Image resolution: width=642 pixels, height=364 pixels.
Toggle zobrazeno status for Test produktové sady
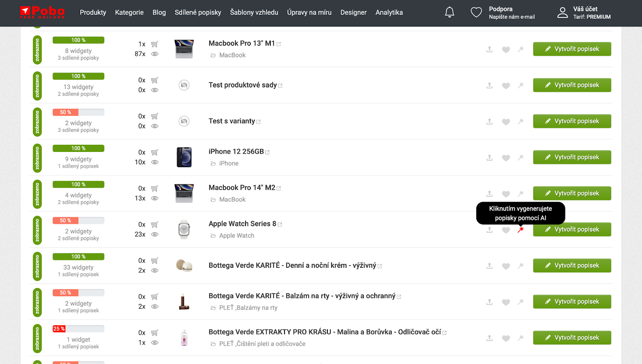37,86
